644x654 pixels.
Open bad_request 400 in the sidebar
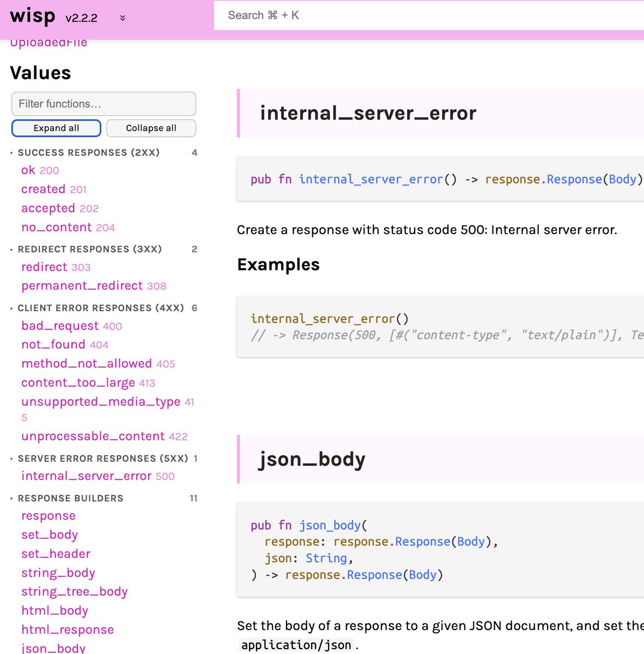click(71, 326)
